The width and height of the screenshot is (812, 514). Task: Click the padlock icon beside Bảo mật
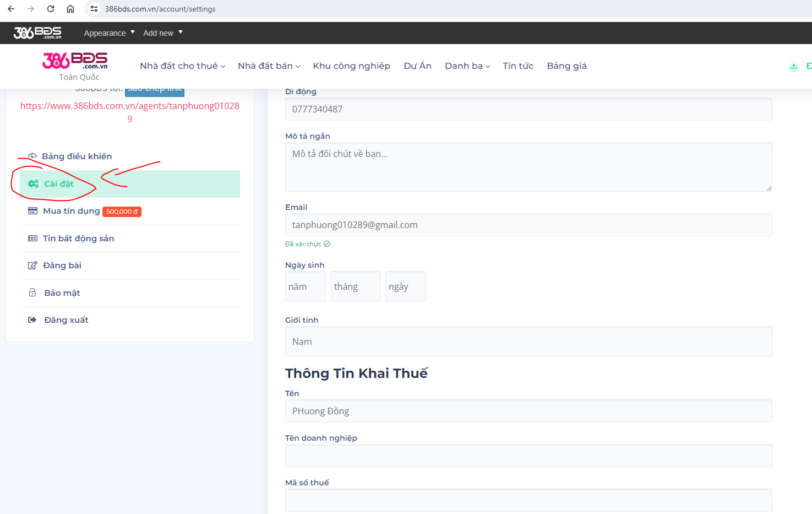click(32, 293)
